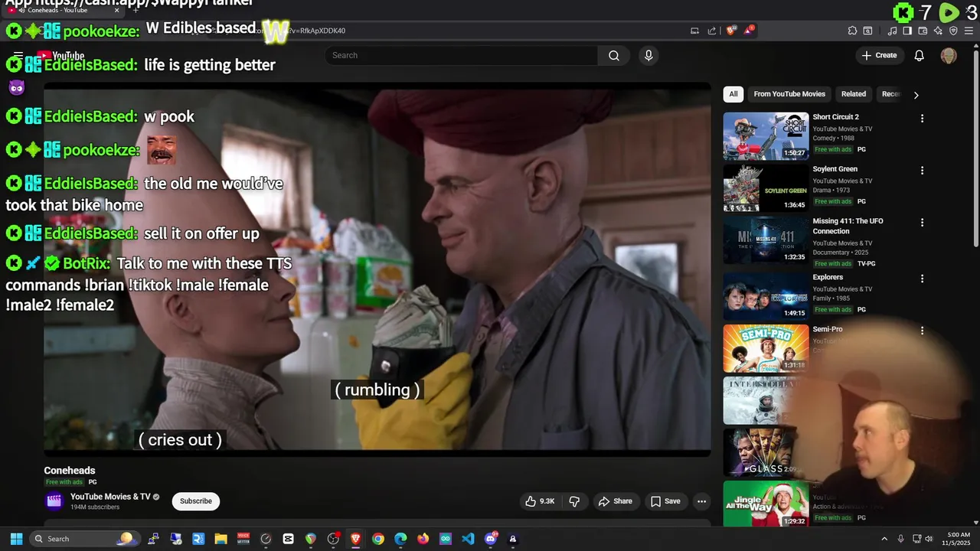
Task: Subscribe to YouTube Movies & TV
Action: tap(196, 501)
